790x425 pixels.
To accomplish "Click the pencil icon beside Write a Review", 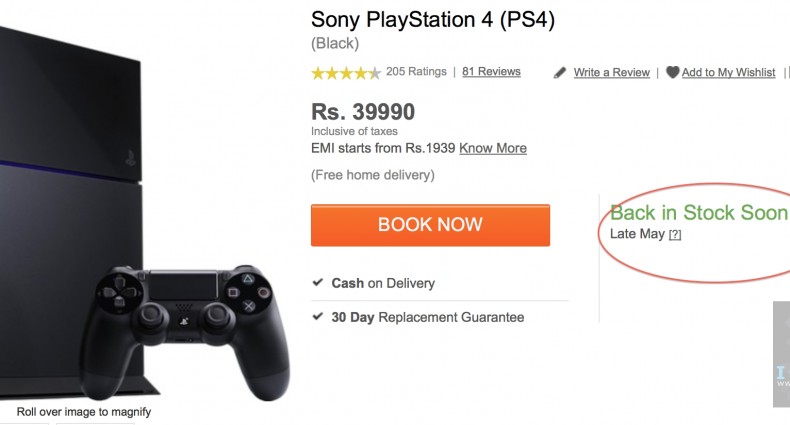I will click(560, 73).
